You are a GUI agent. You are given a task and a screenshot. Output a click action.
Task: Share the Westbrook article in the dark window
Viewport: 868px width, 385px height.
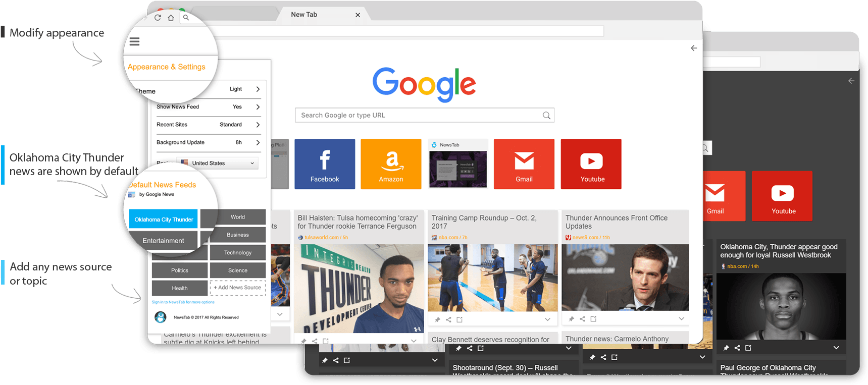pyautogui.click(x=737, y=348)
